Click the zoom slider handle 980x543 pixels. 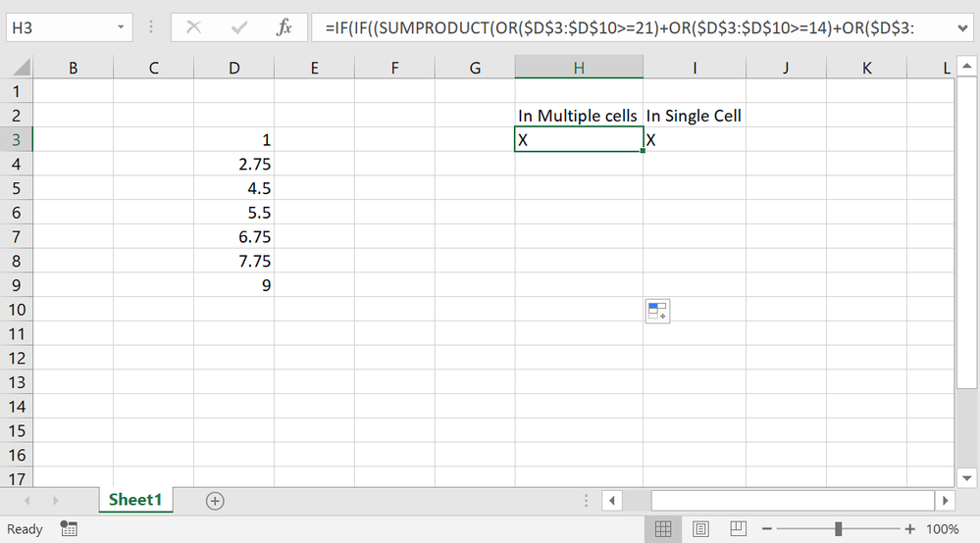[x=838, y=529]
